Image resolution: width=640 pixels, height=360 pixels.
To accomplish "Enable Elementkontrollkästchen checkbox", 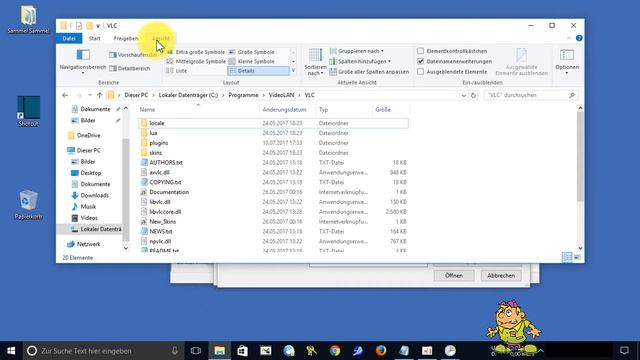I will pyautogui.click(x=420, y=51).
